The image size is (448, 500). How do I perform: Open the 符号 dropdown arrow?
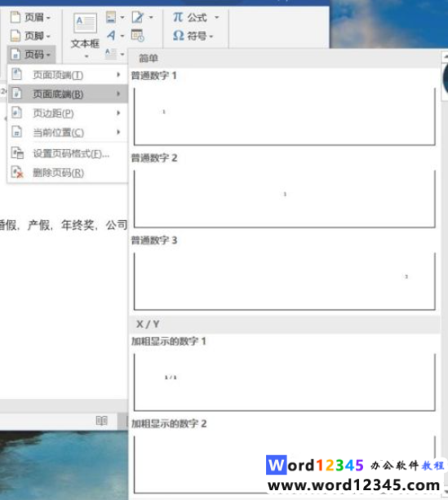[211, 37]
